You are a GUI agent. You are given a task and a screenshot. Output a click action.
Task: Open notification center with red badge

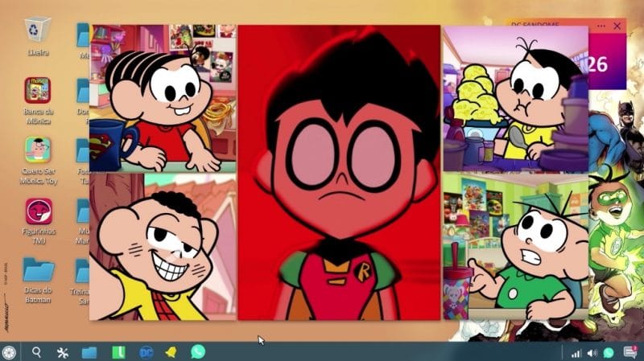tap(630, 352)
